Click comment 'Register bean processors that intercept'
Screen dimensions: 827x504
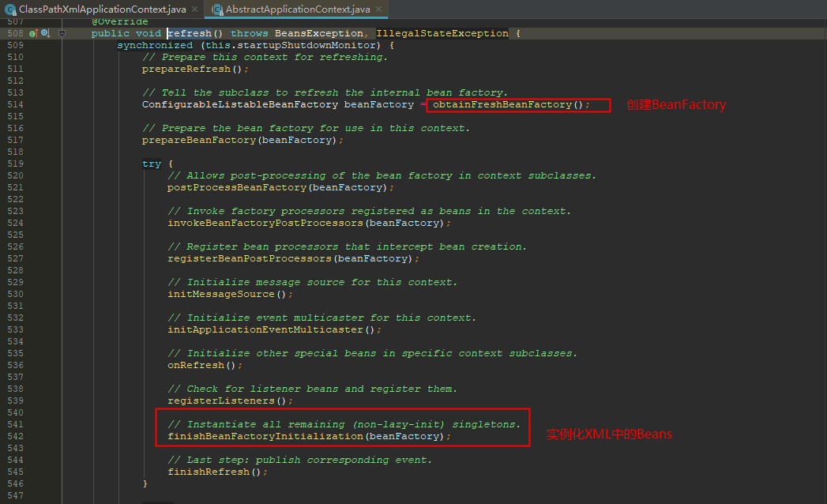click(347, 246)
